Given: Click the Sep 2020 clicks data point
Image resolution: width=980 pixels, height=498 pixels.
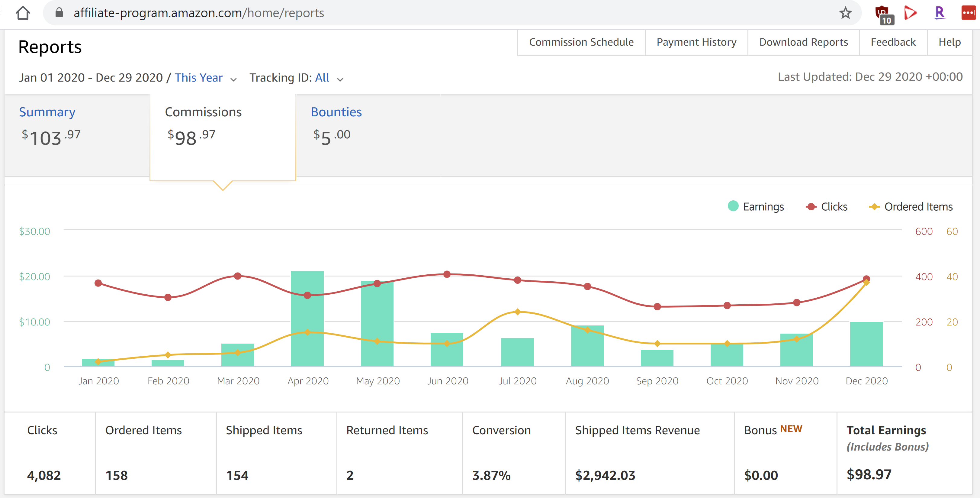Looking at the screenshot, I should (x=657, y=306).
